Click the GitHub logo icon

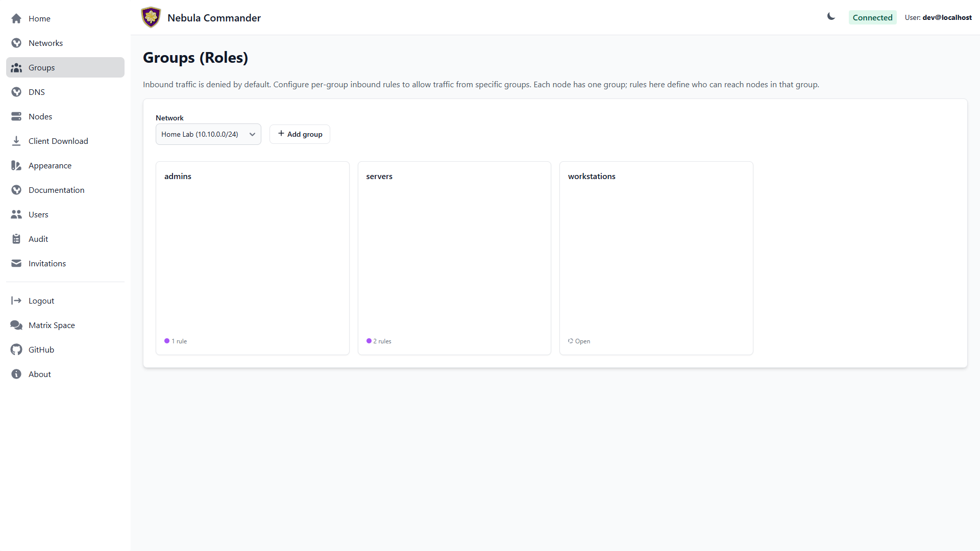pyautogui.click(x=16, y=349)
